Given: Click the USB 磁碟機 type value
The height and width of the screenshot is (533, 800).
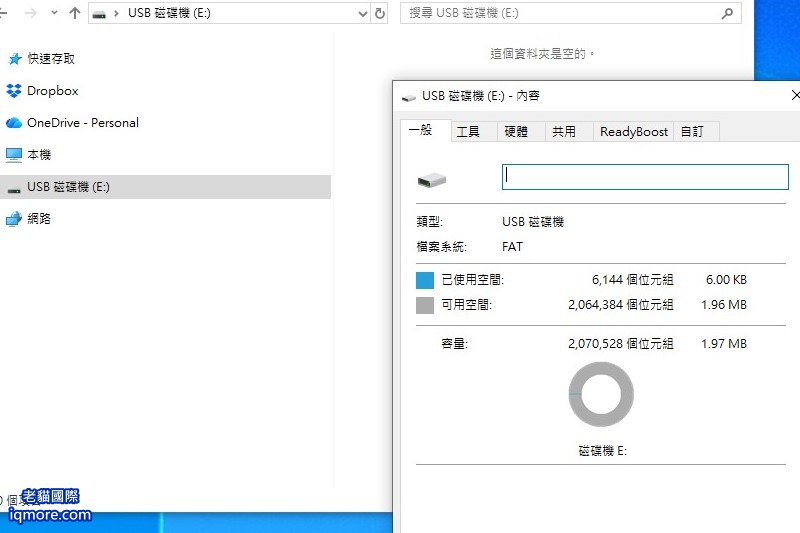Looking at the screenshot, I should [533, 222].
